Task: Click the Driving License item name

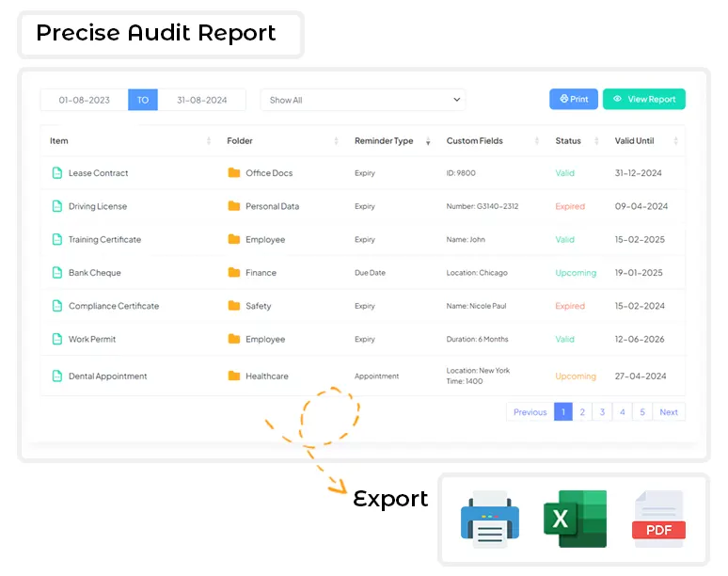Action: (98, 206)
